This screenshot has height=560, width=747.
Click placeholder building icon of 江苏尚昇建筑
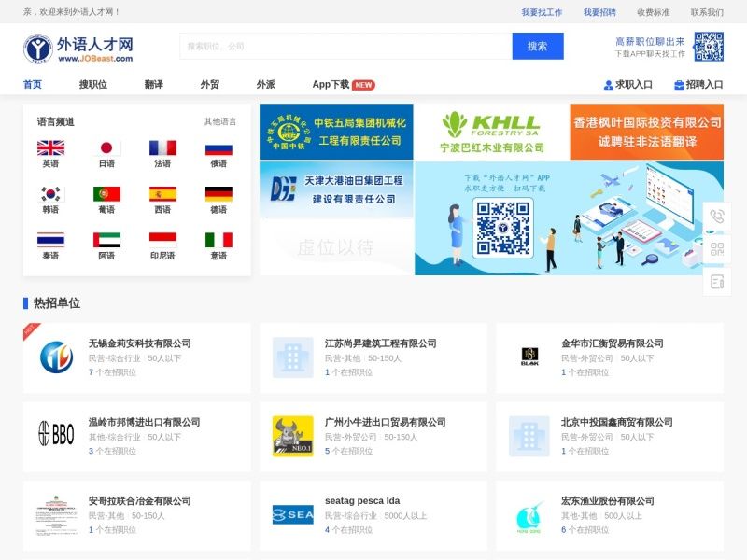point(292,357)
